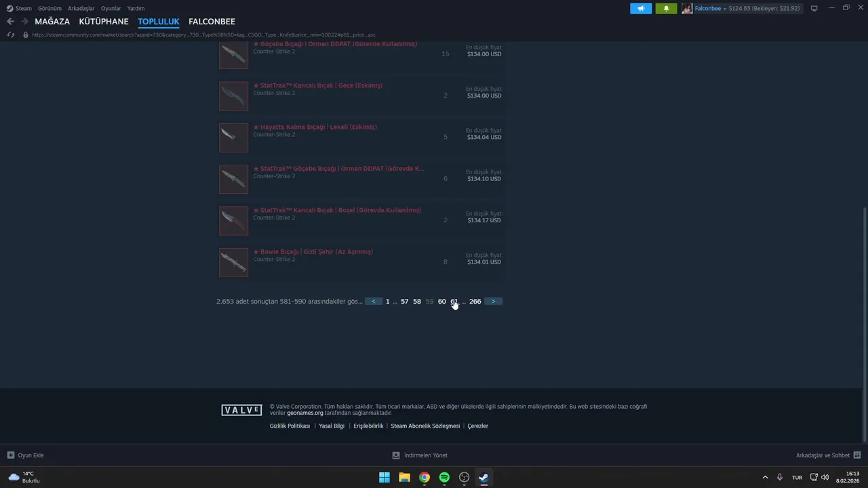Switch to the MAĞAZA tab
Viewport: 868px width, 488px height.
[52, 22]
